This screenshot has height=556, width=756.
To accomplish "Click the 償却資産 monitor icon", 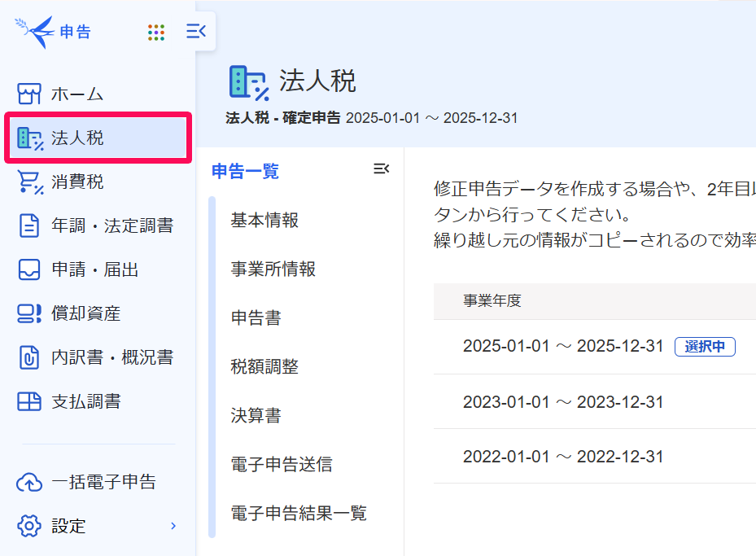I will click(29, 313).
